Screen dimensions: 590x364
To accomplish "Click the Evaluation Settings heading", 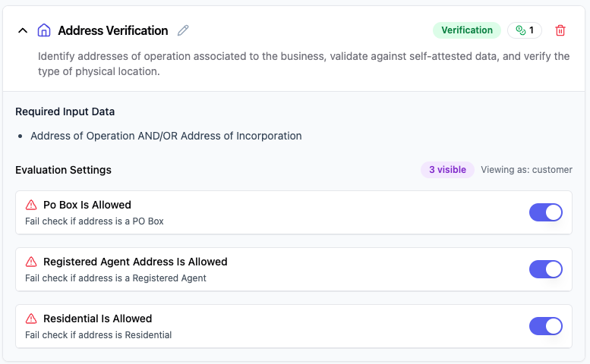I will (x=63, y=170).
